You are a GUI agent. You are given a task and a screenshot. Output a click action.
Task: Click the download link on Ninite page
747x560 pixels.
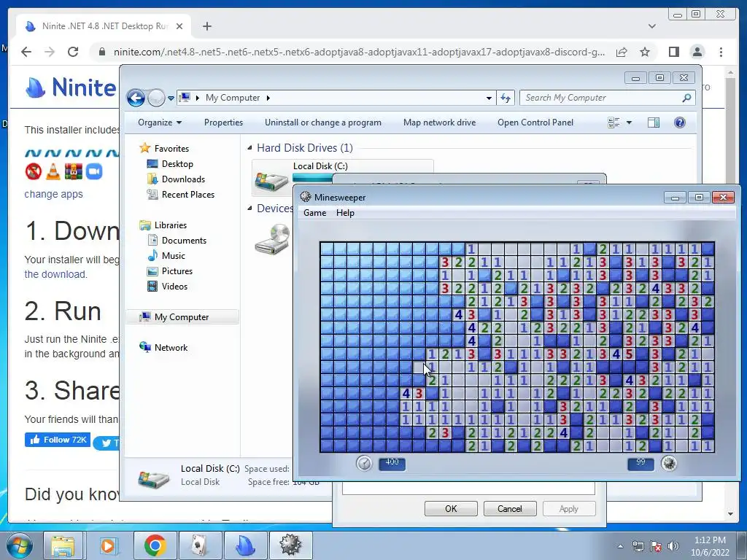(55, 274)
